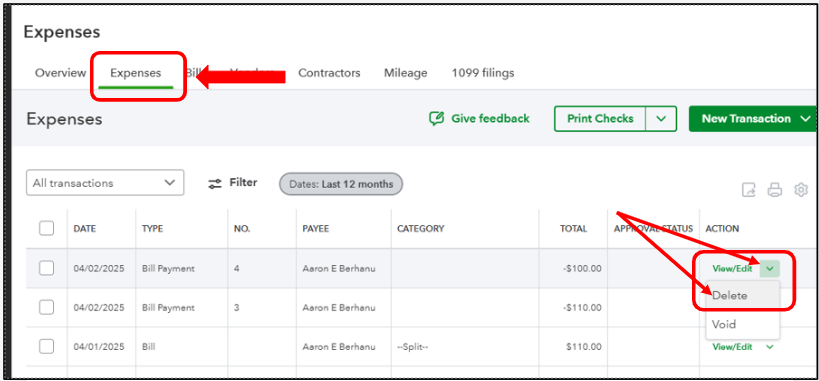
Task: Sort by the TYPE column header
Action: pos(153,228)
